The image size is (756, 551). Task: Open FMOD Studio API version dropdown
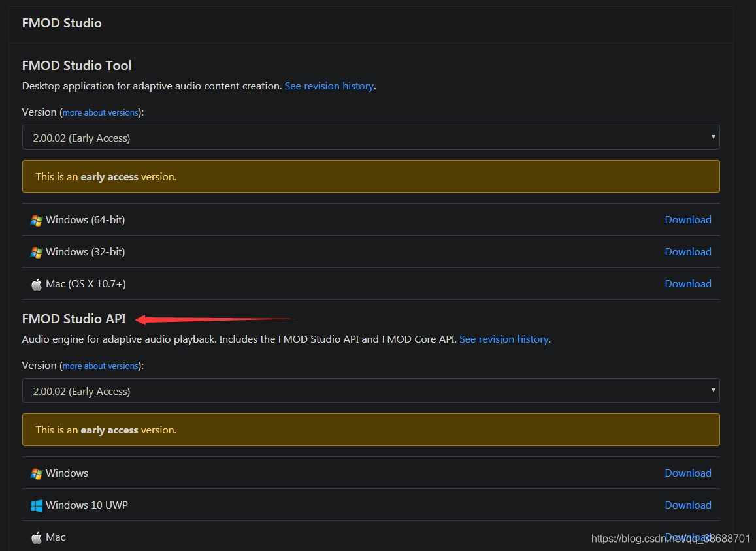pyautogui.click(x=370, y=390)
